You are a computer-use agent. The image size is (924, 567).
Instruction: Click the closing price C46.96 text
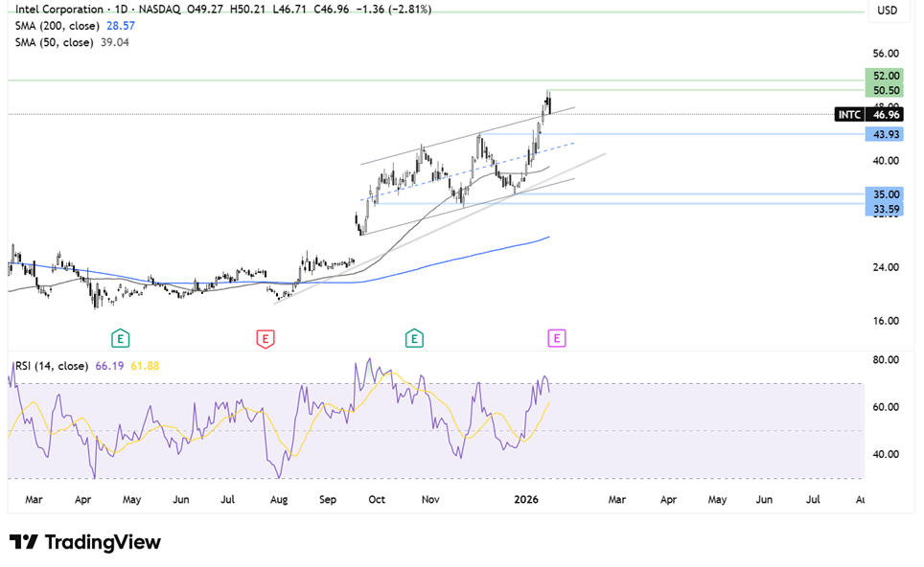pos(332,10)
